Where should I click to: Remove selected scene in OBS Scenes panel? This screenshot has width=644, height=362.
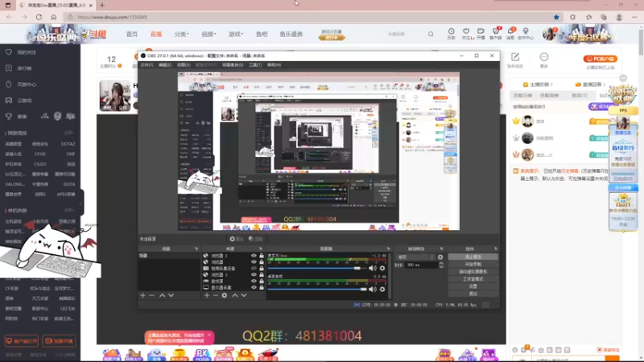click(x=151, y=295)
